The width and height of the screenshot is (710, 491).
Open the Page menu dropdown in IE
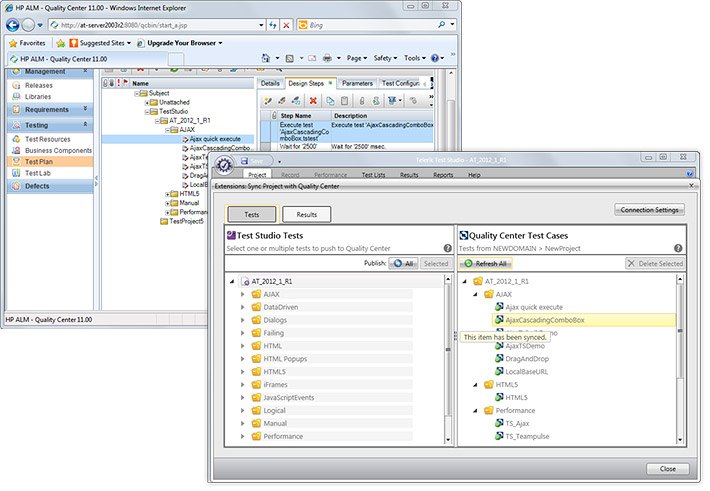click(357, 58)
